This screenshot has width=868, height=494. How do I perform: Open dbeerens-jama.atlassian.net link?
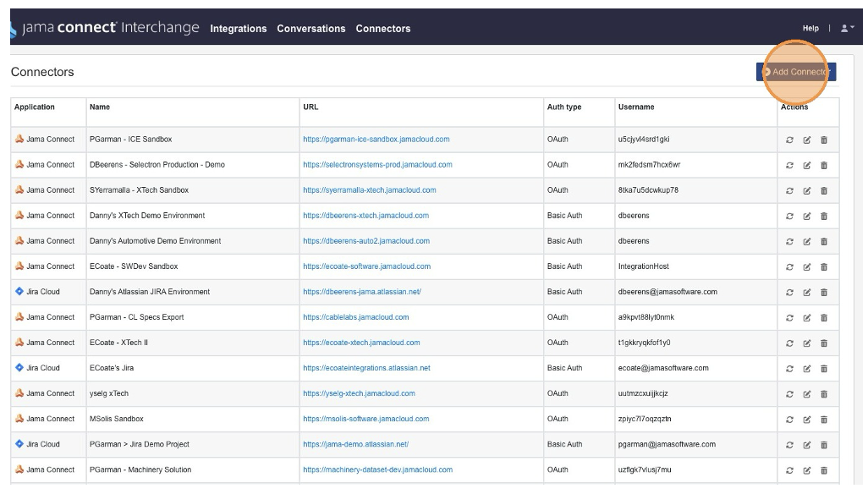(x=362, y=292)
